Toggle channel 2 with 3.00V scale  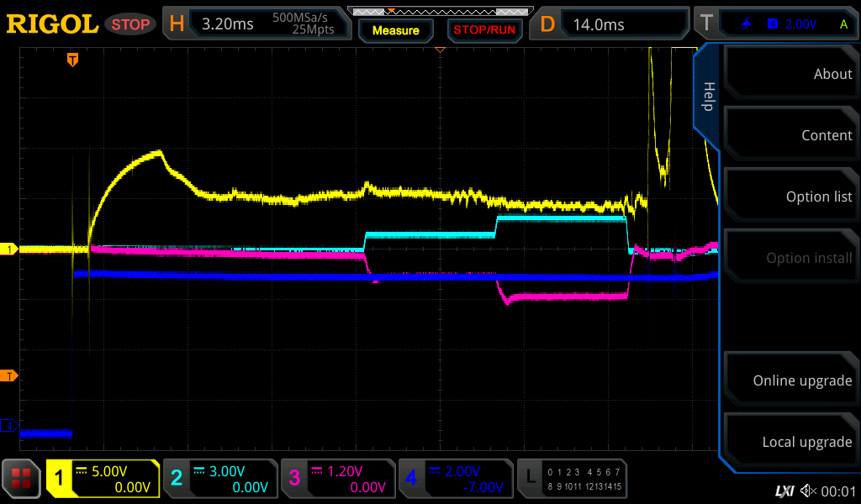(x=219, y=479)
